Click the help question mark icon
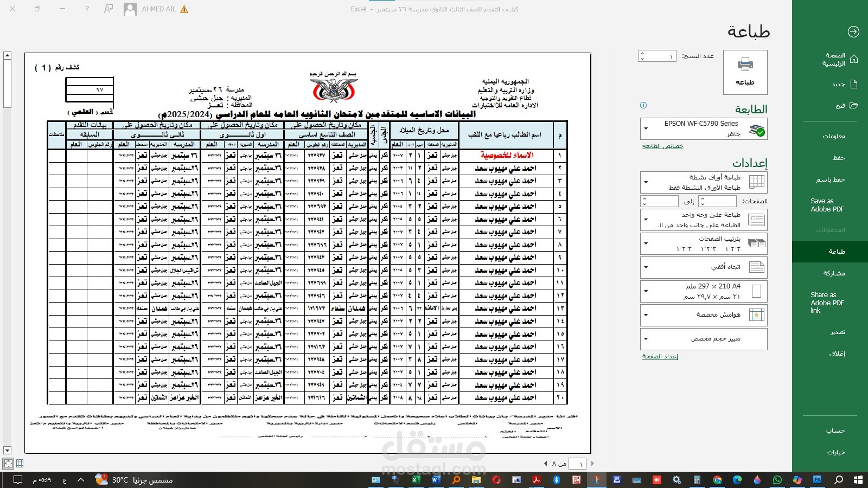Screen dimensions: 868x488 (x=87, y=9)
